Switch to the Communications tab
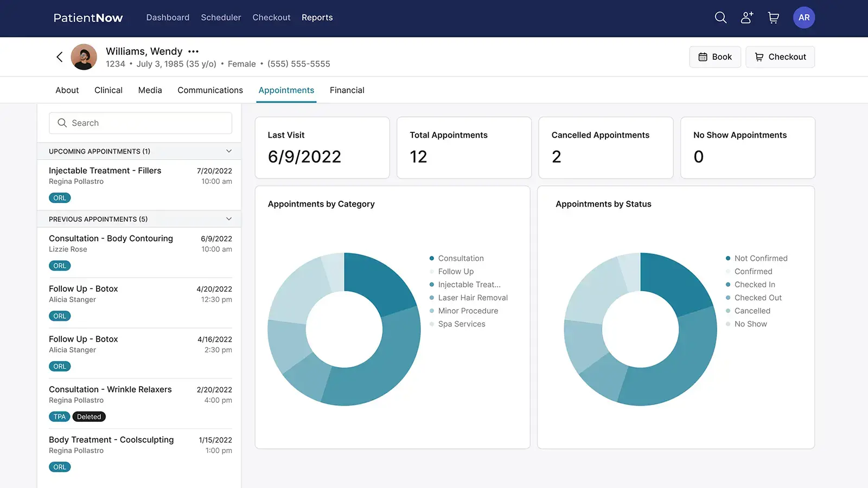The image size is (868, 488). click(210, 90)
